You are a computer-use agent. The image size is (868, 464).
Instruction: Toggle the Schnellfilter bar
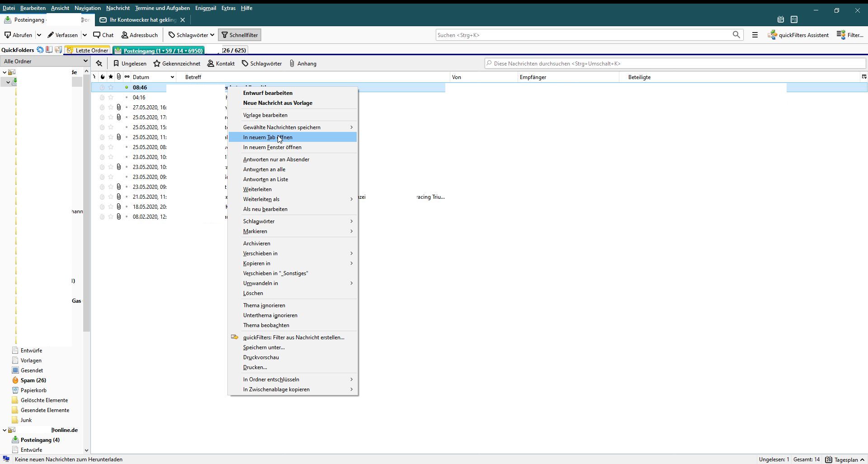tap(240, 35)
